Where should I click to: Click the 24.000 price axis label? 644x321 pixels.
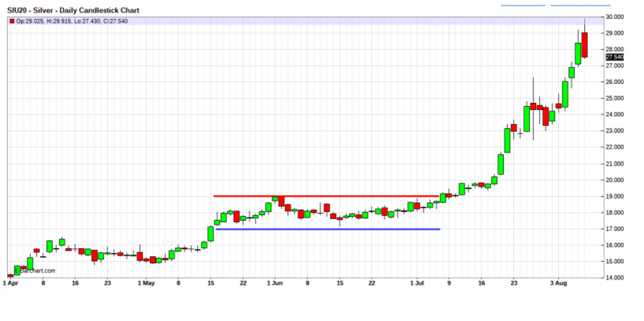click(x=615, y=114)
